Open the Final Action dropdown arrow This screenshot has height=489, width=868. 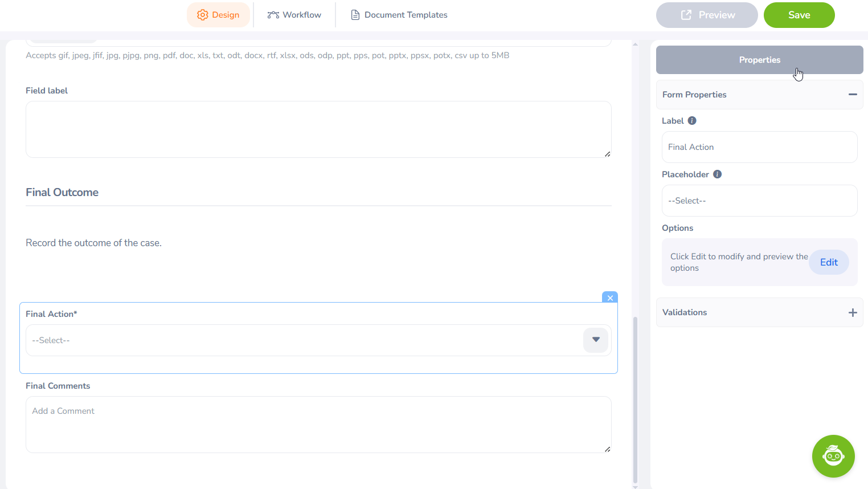tap(595, 340)
